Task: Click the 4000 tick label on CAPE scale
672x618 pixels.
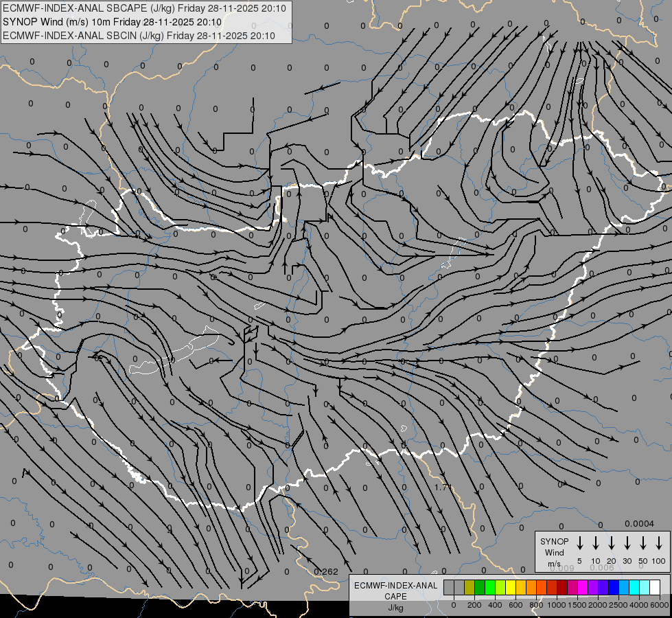Action: (x=639, y=605)
